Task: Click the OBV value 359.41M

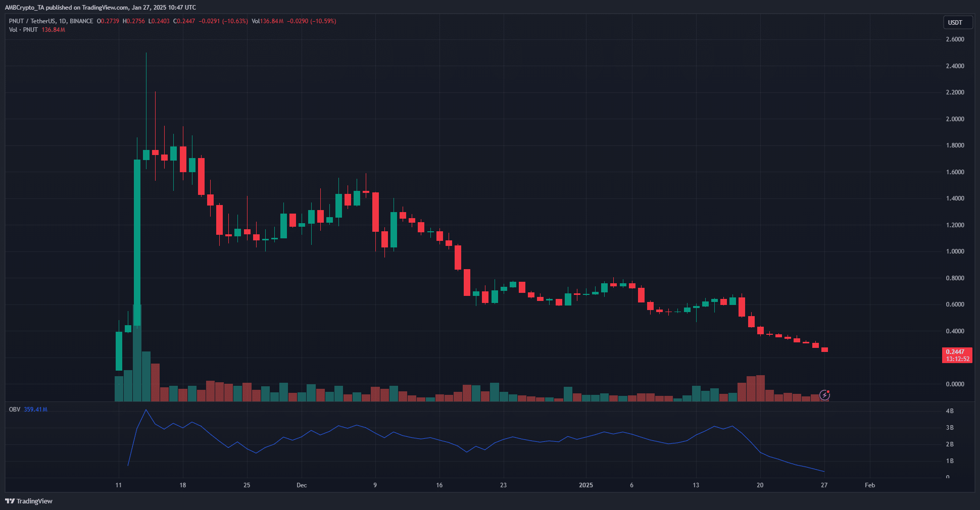Action: 35,410
